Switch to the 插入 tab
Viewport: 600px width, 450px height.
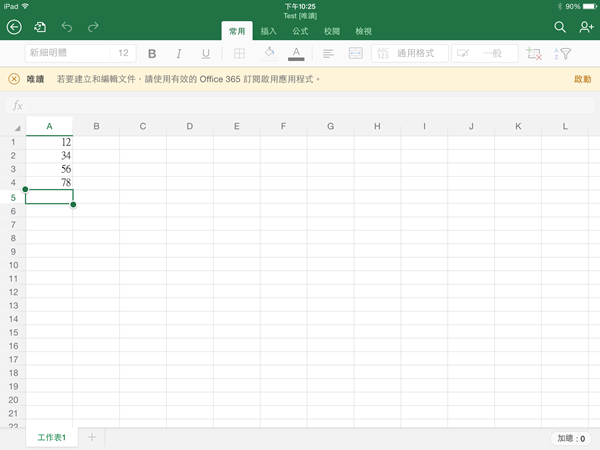(269, 31)
